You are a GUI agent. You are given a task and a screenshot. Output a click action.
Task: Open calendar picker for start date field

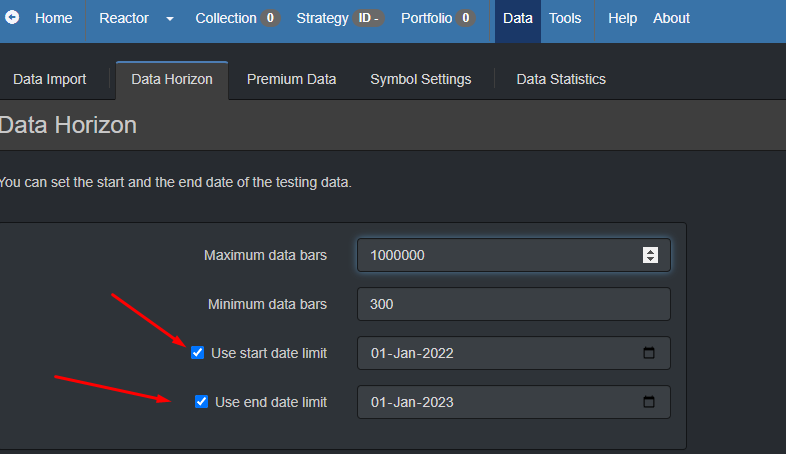coord(649,353)
